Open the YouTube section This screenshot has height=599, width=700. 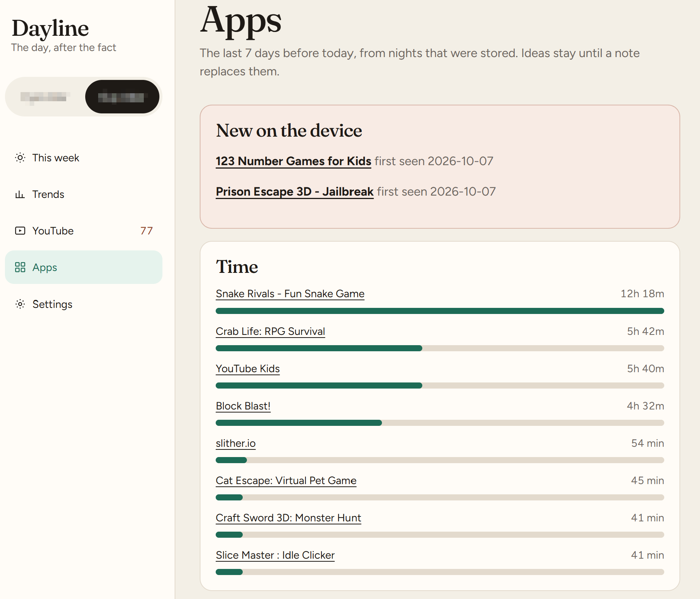84,231
